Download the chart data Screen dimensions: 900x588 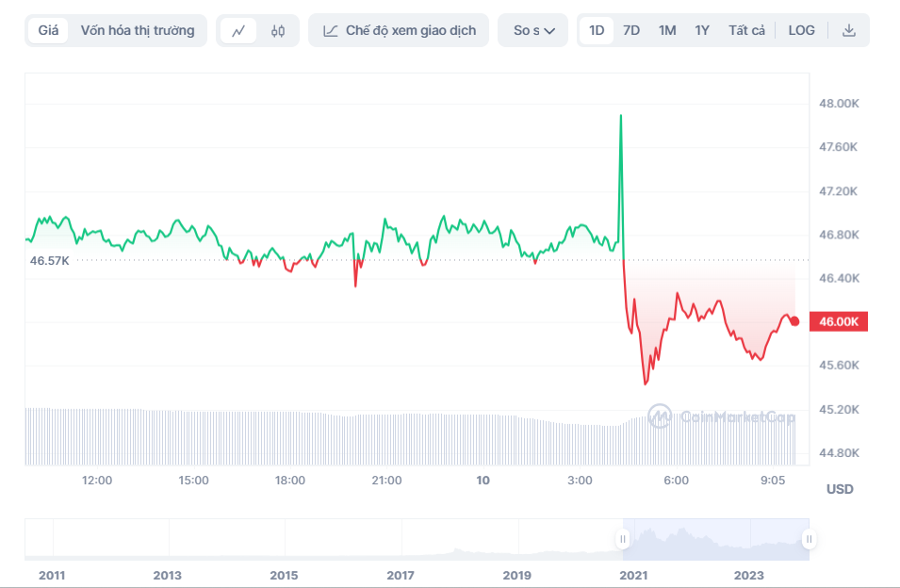point(848,30)
